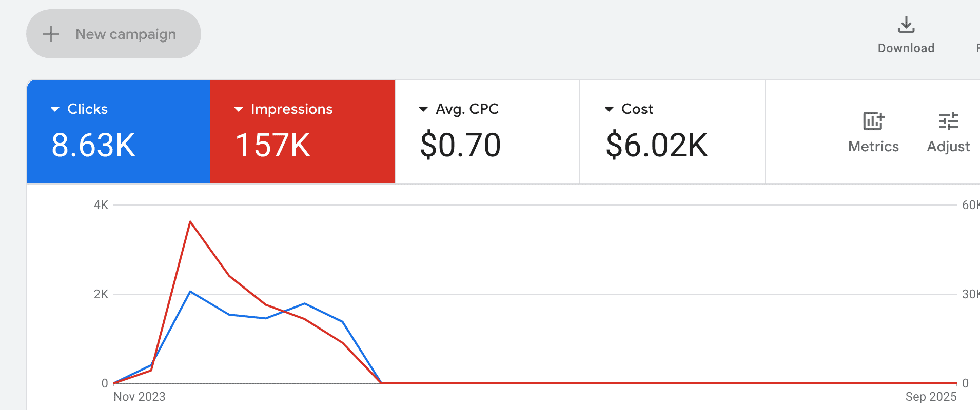
Task: Select the red Impressions scorecard
Action: 302,132
